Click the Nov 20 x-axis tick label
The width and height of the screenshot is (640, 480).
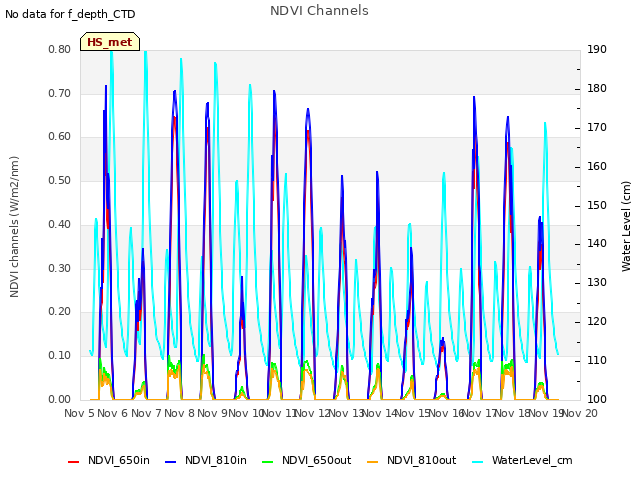click(x=580, y=413)
